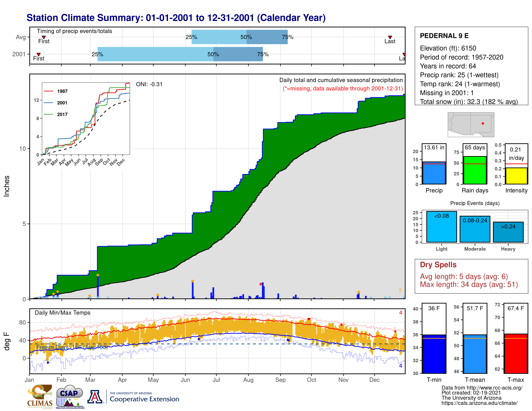Click the red 4 count in temperature chart

tap(401, 313)
